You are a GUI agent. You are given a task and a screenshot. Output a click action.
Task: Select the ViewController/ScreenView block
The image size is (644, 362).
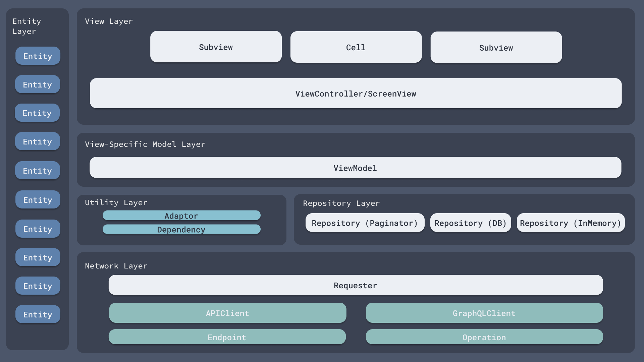356,94
